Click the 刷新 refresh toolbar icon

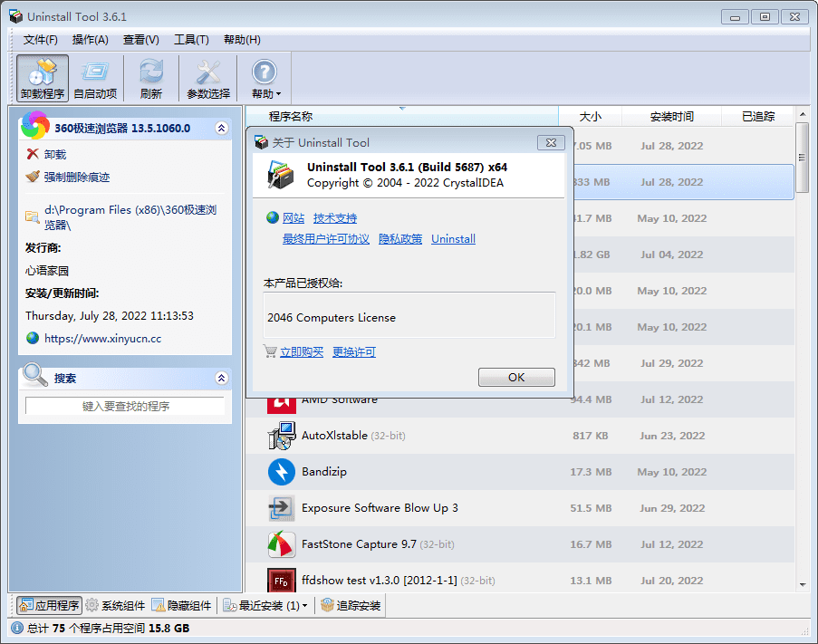pyautogui.click(x=151, y=78)
